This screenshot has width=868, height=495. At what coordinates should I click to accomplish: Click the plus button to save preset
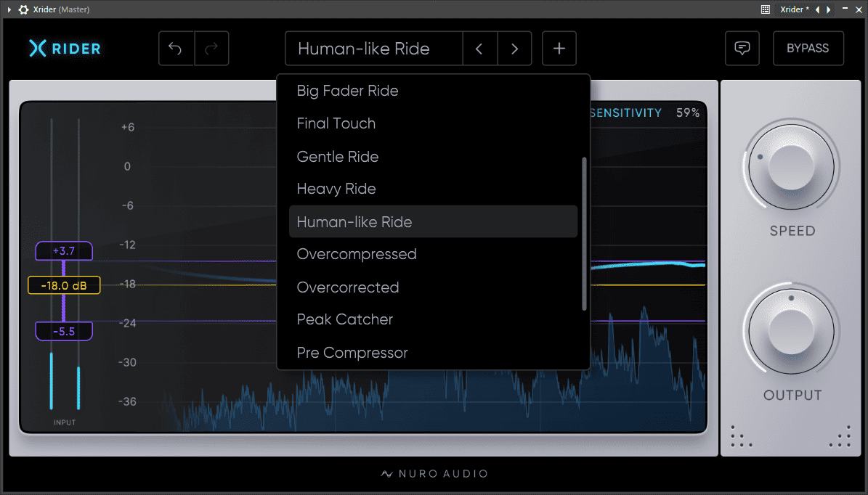(x=559, y=49)
